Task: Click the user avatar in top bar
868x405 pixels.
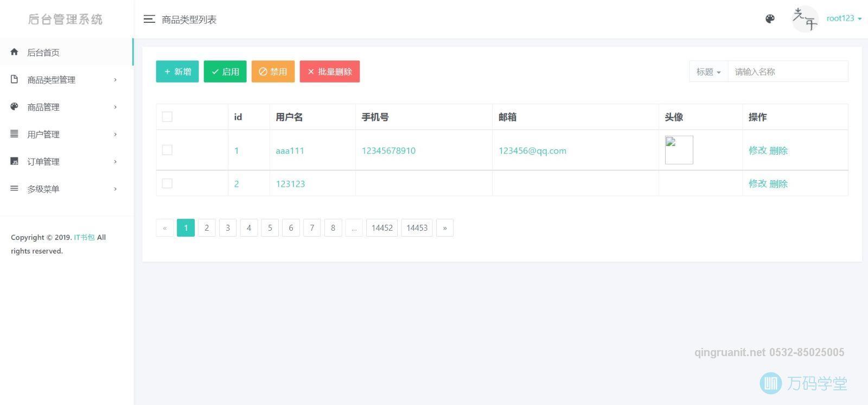Action: 805,19
